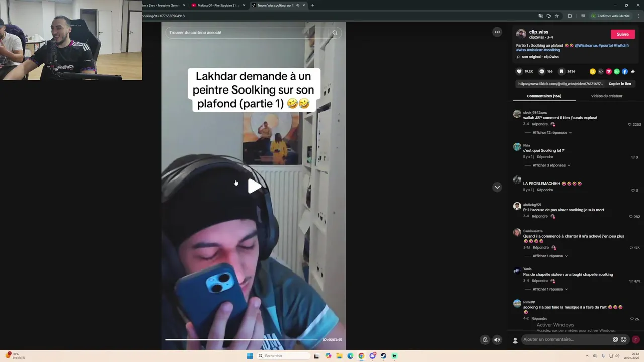
Task: Like the comment with 982 likes
Action: coord(631,217)
